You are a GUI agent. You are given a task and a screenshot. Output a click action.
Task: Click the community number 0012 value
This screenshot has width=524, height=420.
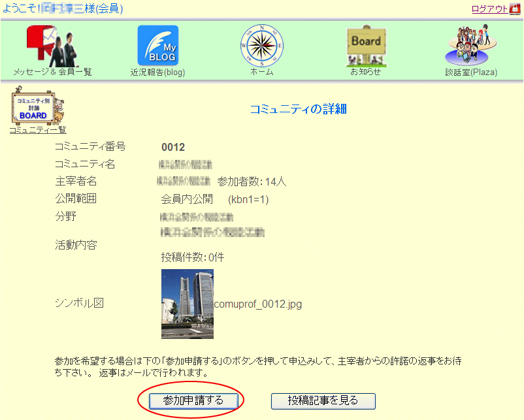pyautogui.click(x=173, y=148)
